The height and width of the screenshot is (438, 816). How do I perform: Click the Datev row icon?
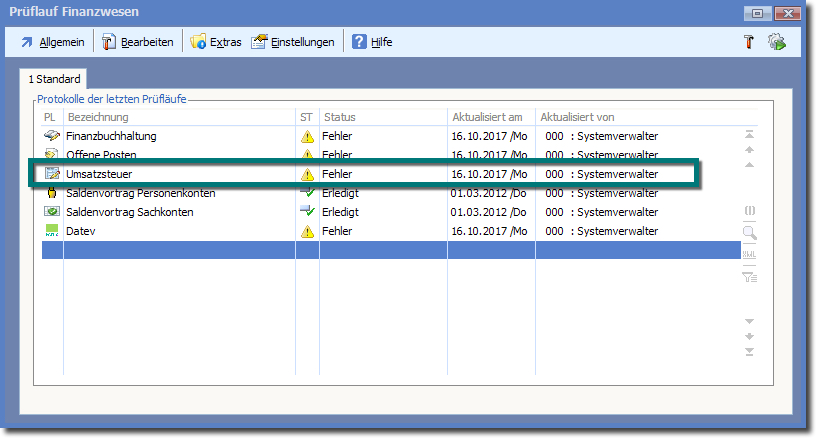[x=52, y=231]
